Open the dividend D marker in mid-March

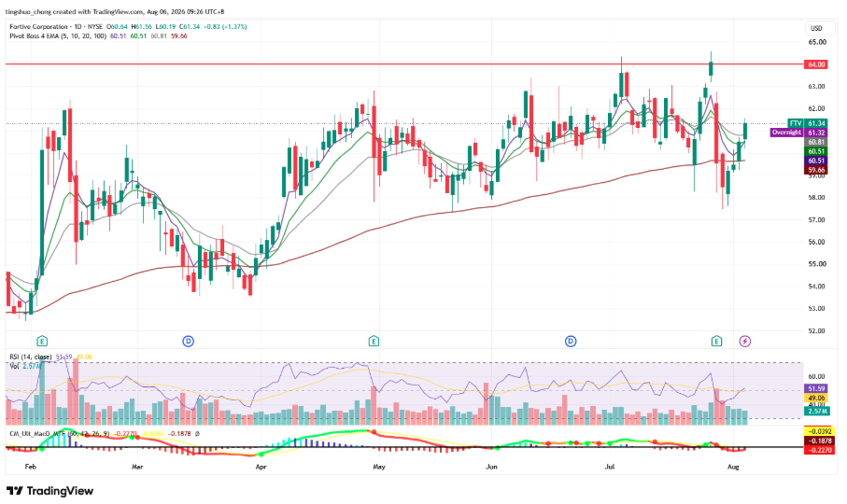tap(188, 341)
